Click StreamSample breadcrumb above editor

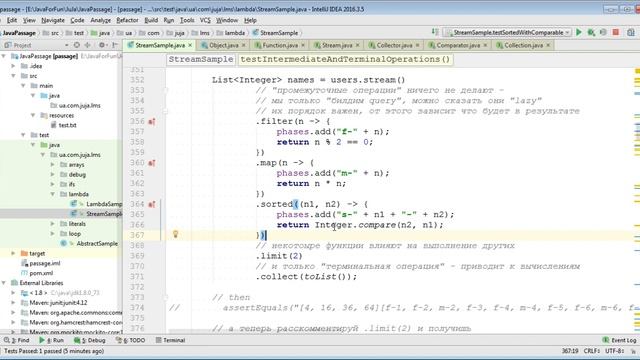201,59
